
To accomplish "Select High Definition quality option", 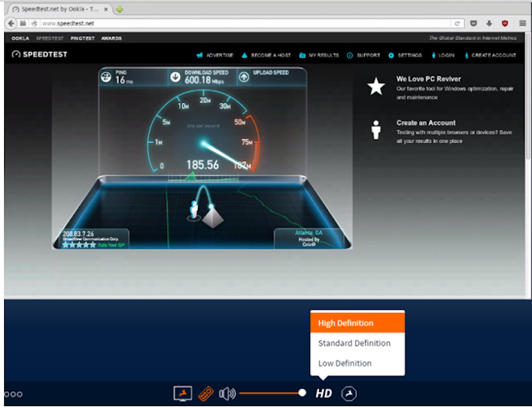I will pyautogui.click(x=357, y=323).
